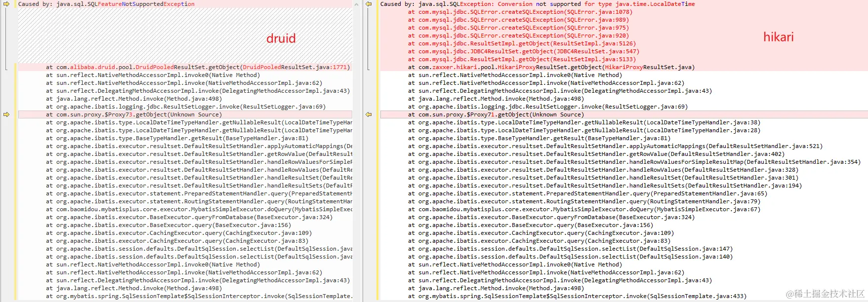Screen dimensions: 868x302
Task: Select LocalDateTimeTypeHandler.java:28 line in right pane
Action: tap(584, 130)
